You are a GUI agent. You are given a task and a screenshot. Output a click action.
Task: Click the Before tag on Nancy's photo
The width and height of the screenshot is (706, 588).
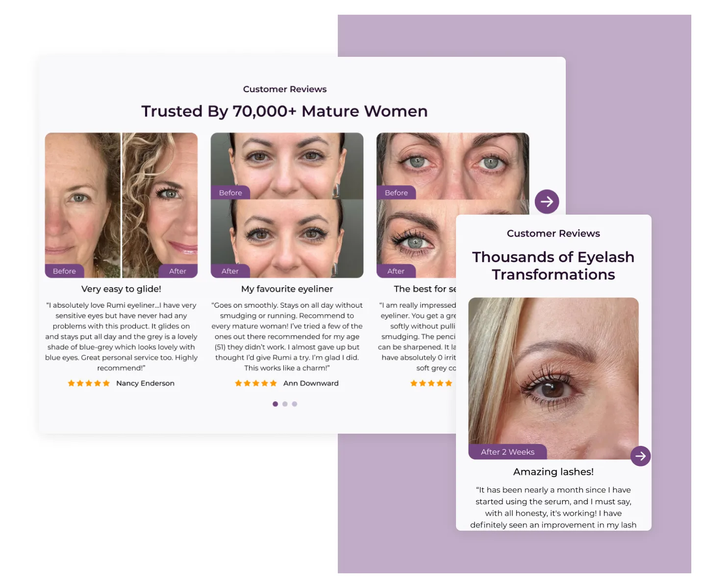pyautogui.click(x=64, y=271)
